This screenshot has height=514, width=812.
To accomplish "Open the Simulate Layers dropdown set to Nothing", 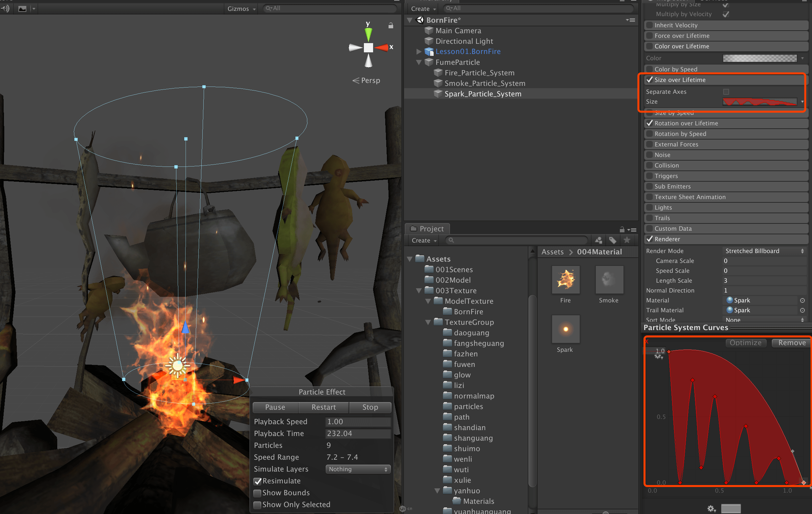I will pos(358,469).
